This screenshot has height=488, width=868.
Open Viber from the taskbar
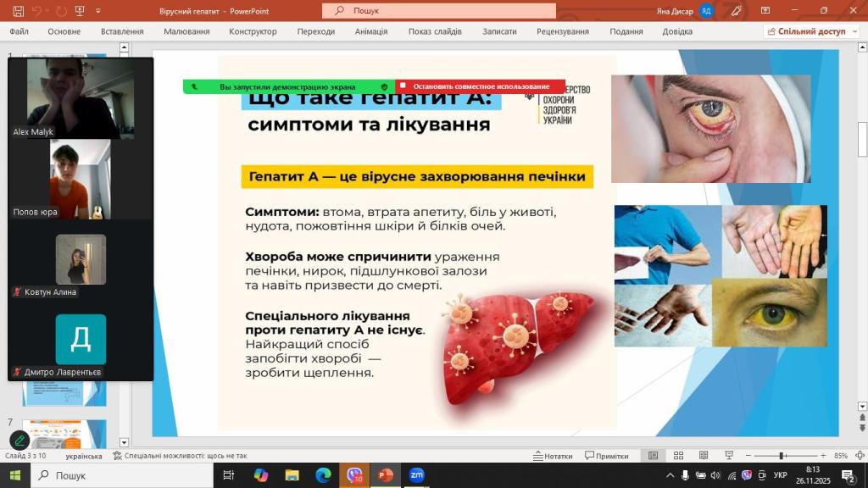354,475
